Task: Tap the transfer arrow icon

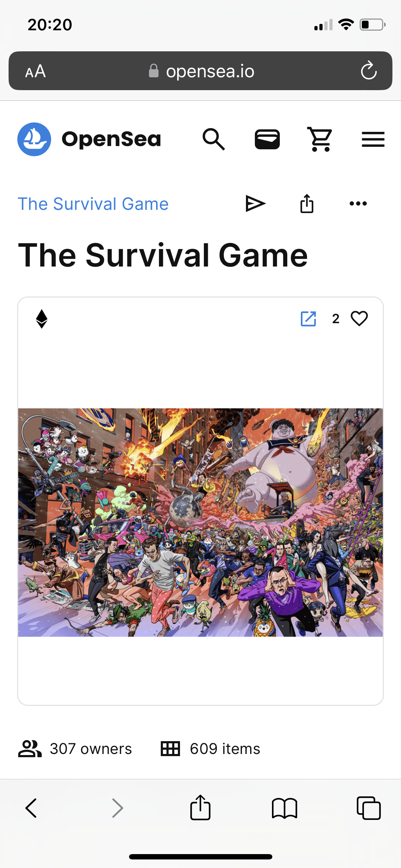Action: point(256,203)
